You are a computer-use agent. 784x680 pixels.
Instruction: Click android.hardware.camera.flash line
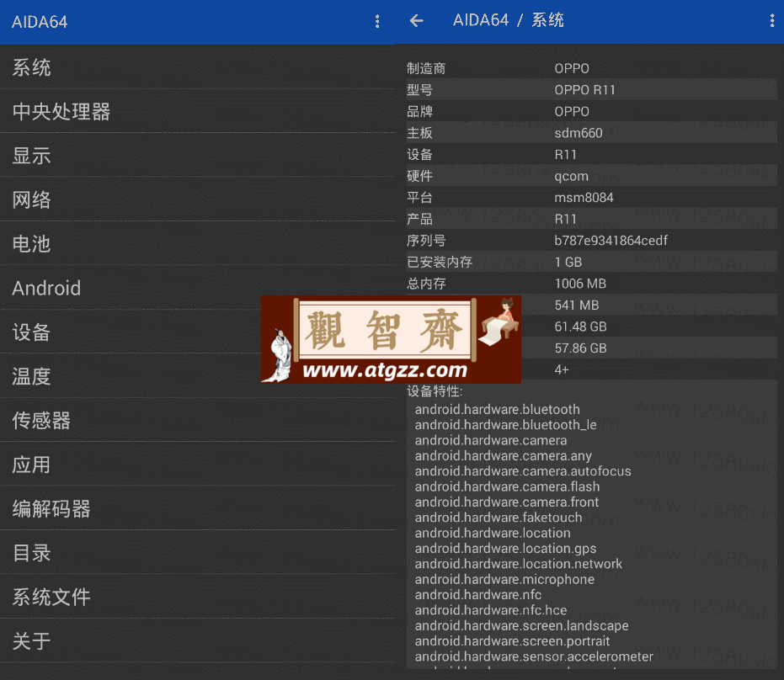[x=507, y=486]
